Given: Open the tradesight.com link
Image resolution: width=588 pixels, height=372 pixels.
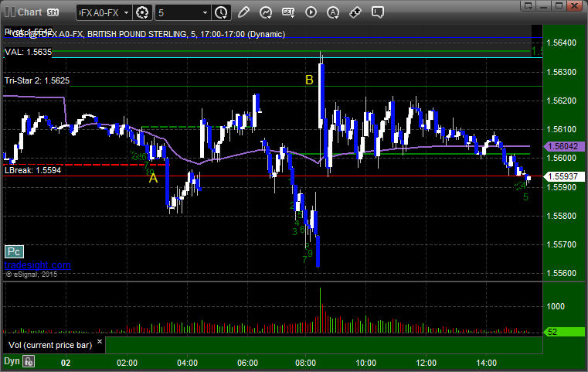Looking at the screenshot, I should (38, 265).
